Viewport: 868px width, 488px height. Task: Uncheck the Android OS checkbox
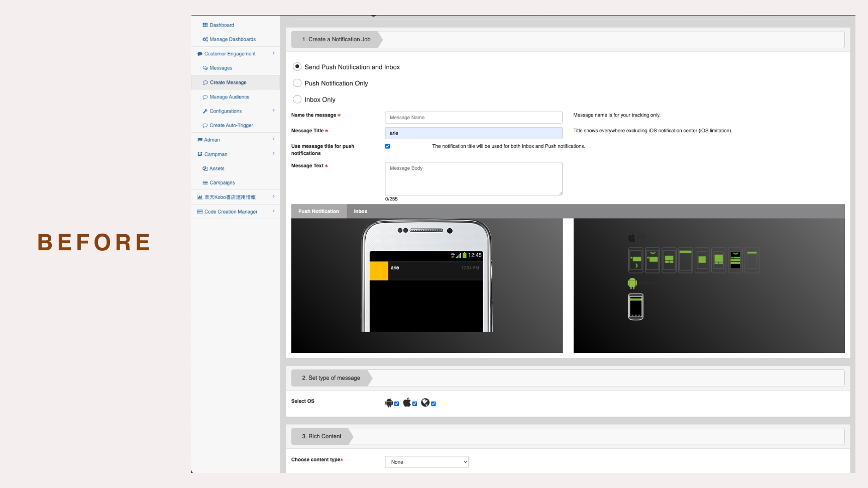tap(397, 404)
